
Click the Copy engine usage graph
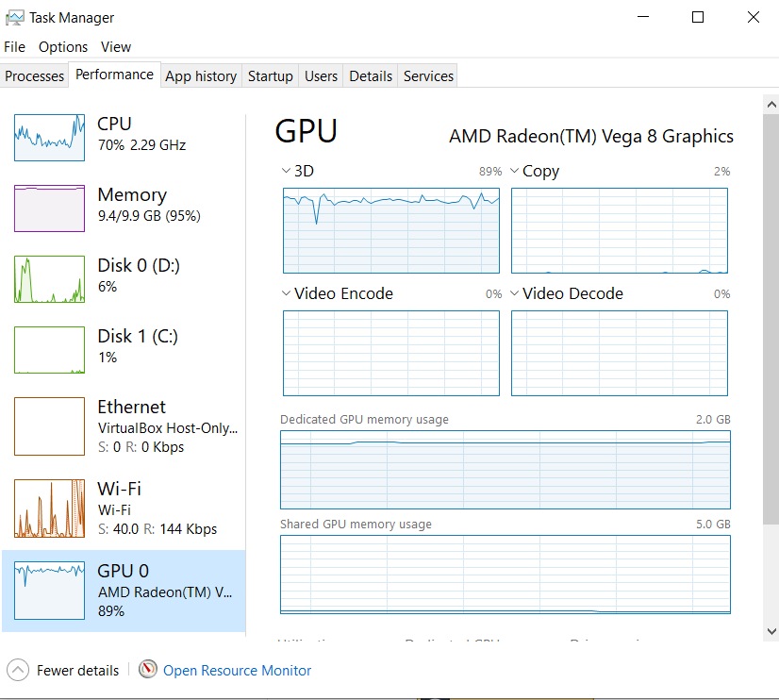coord(620,230)
